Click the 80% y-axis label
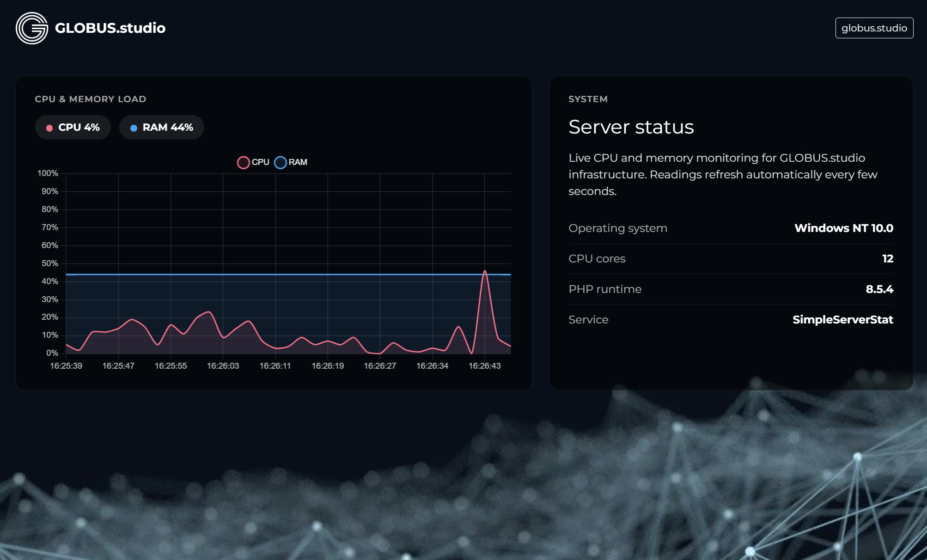Screen dimensions: 927x560 [x=50, y=209]
